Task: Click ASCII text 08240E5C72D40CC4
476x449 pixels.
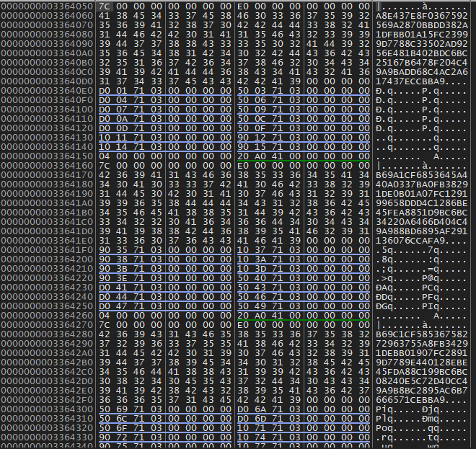Action: click(x=422, y=382)
